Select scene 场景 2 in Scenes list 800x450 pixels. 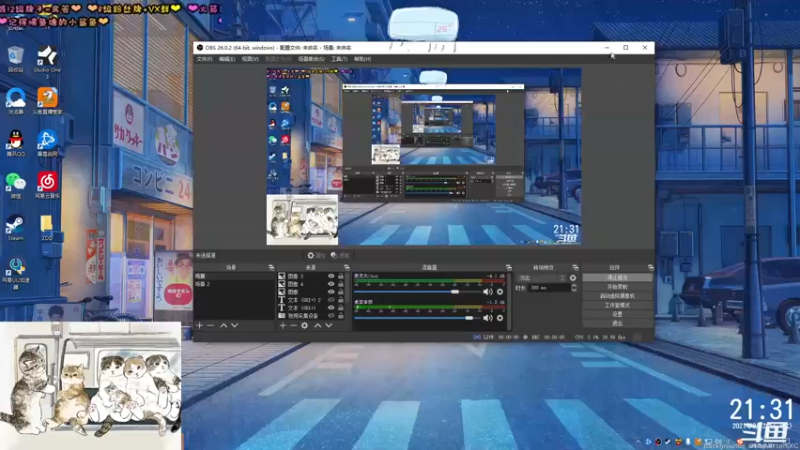234,284
